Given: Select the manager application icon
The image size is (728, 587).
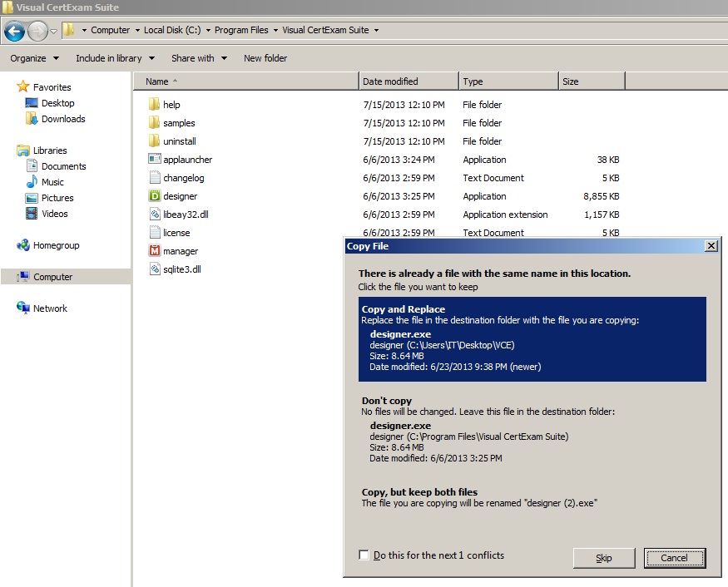Looking at the screenshot, I should pos(155,250).
